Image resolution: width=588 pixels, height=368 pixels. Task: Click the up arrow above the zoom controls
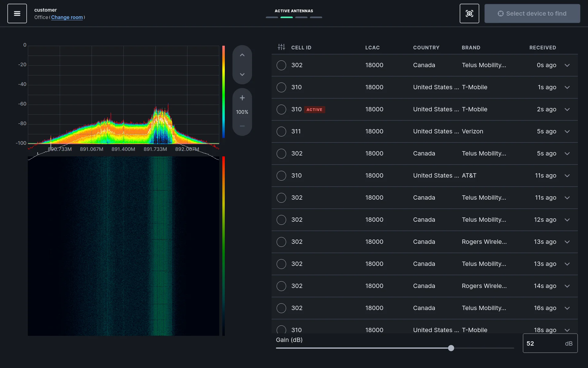pyautogui.click(x=242, y=55)
